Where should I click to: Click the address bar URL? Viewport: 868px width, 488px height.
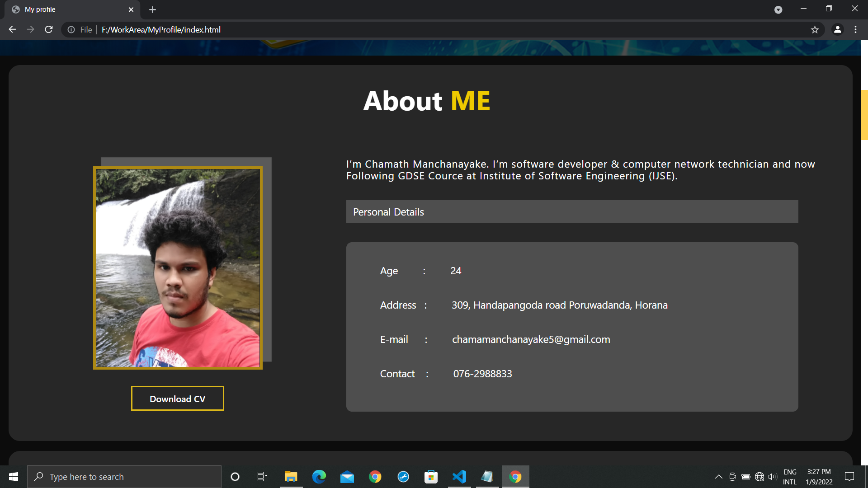click(161, 30)
